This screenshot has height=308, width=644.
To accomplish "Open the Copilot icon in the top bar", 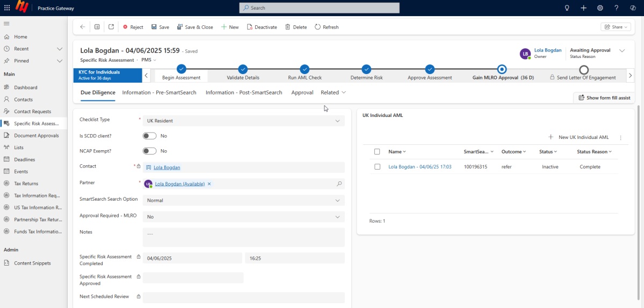I will tap(633, 8).
